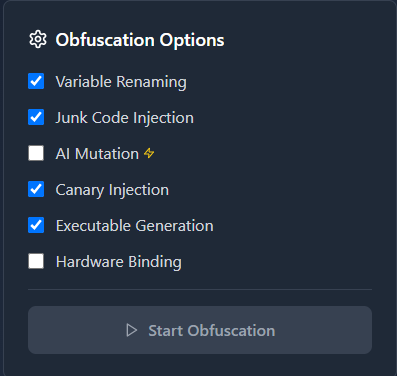
Task: Turn off the Canary Injection checkbox
Action: tap(36, 189)
